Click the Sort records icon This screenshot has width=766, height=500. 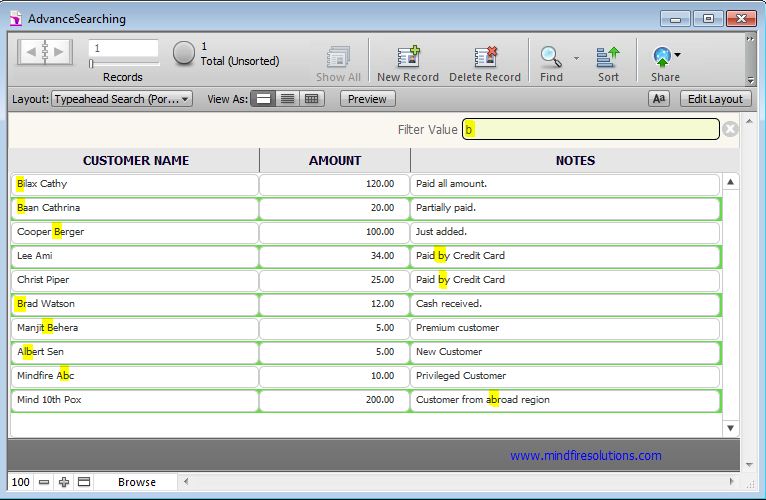tap(608, 57)
